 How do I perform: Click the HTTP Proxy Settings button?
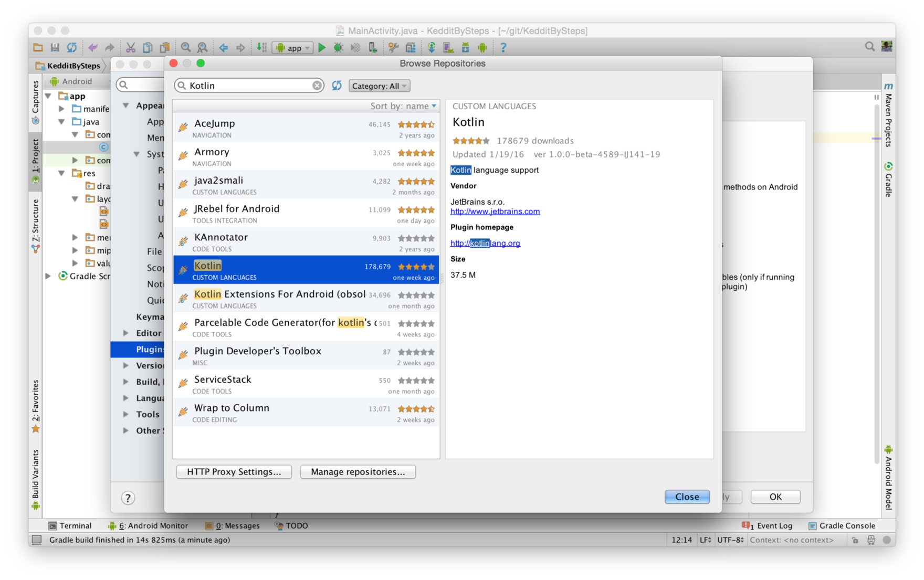pyautogui.click(x=234, y=472)
